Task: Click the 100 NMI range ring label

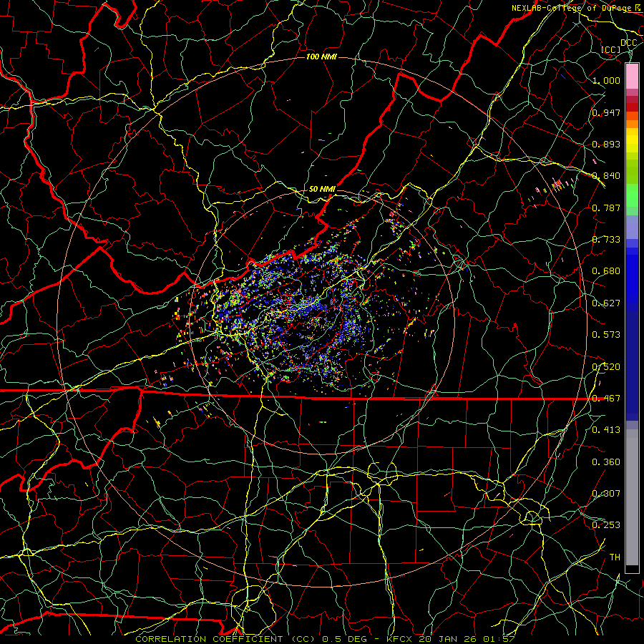Action: pos(321,57)
